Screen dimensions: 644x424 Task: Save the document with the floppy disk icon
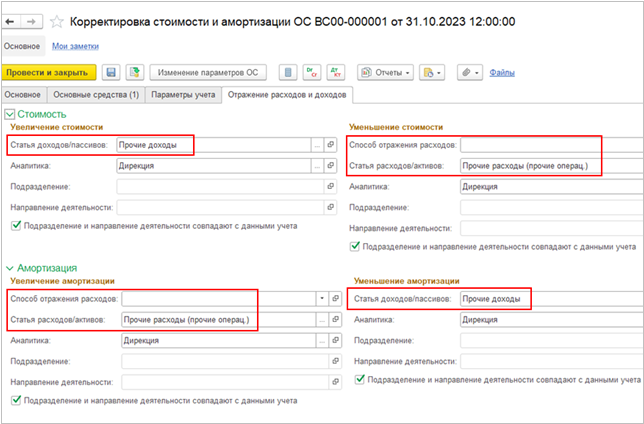tap(110, 73)
